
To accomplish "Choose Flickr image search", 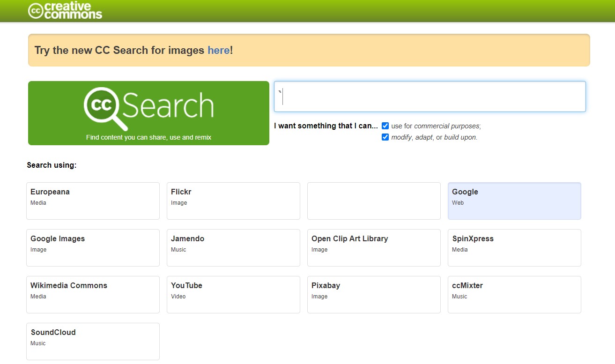I will click(233, 201).
